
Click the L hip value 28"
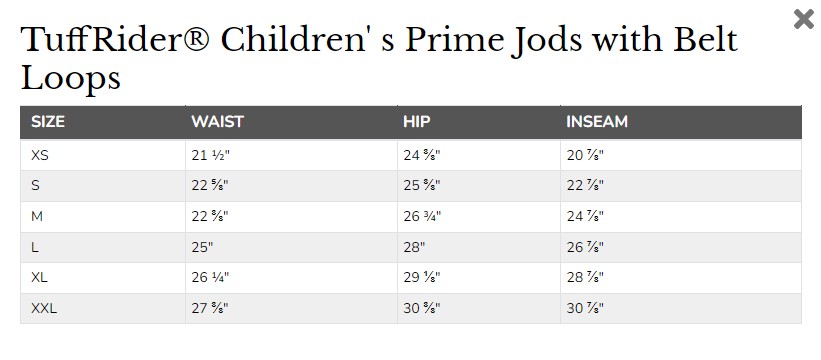414,247
